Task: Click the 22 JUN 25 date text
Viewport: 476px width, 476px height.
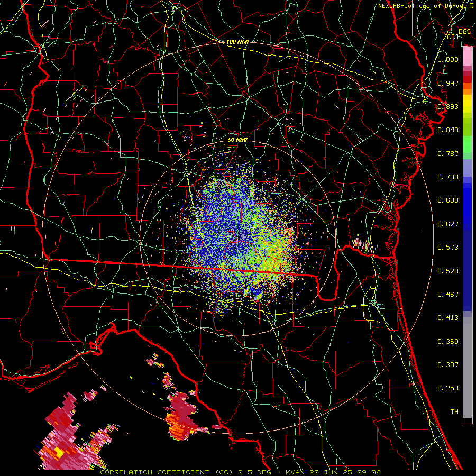Action: (x=331, y=472)
